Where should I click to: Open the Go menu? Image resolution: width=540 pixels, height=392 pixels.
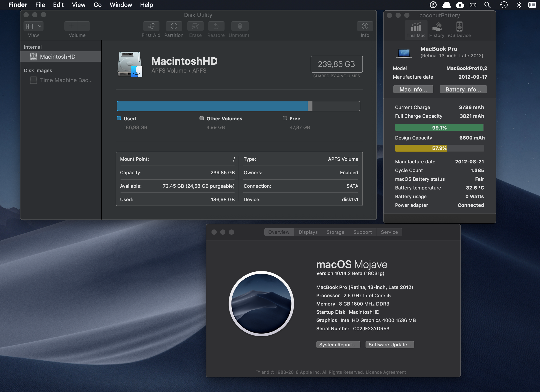98,5
